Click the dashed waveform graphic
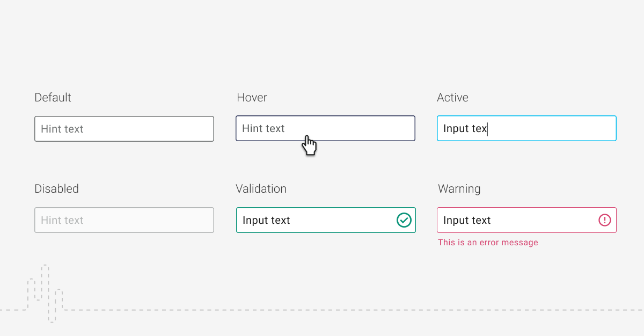 coord(46,293)
